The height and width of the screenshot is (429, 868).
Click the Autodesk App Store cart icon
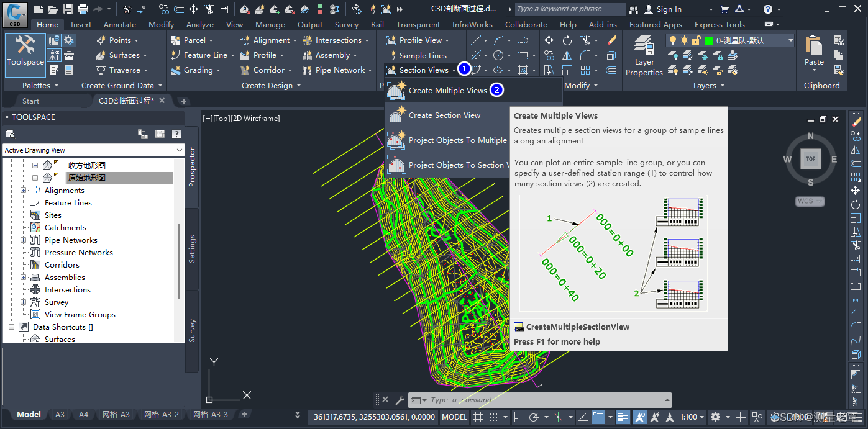(x=724, y=9)
